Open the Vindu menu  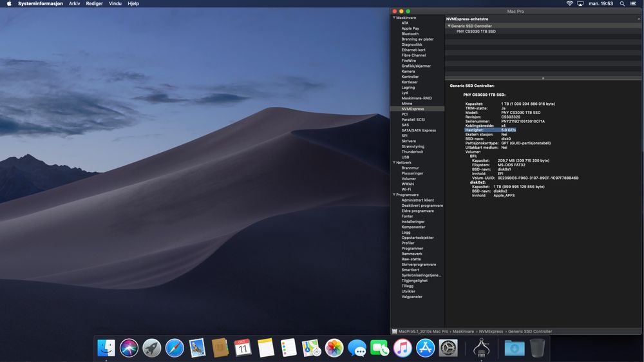(115, 3)
